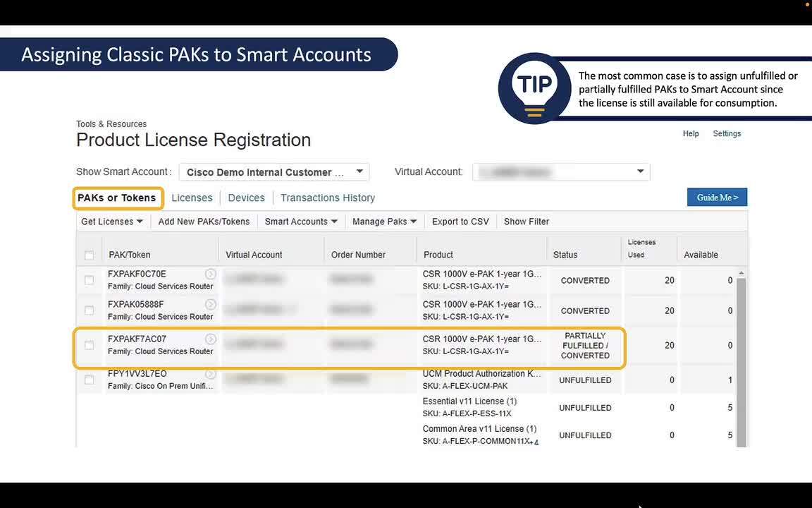Select the checkbox for PAK FXPAKF0C70E
This screenshot has height=508, width=812.
[89, 279]
